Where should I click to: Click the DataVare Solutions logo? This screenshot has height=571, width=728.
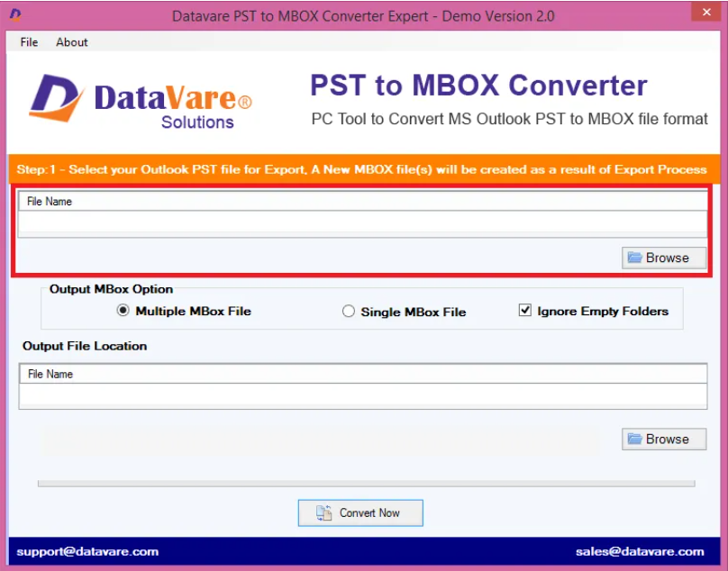(x=141, y=102)
